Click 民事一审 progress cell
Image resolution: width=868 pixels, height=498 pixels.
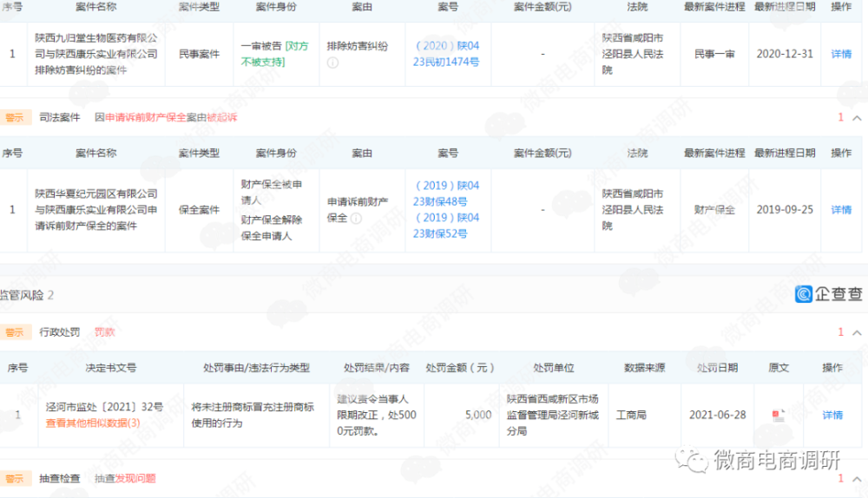tap(714, 54)
